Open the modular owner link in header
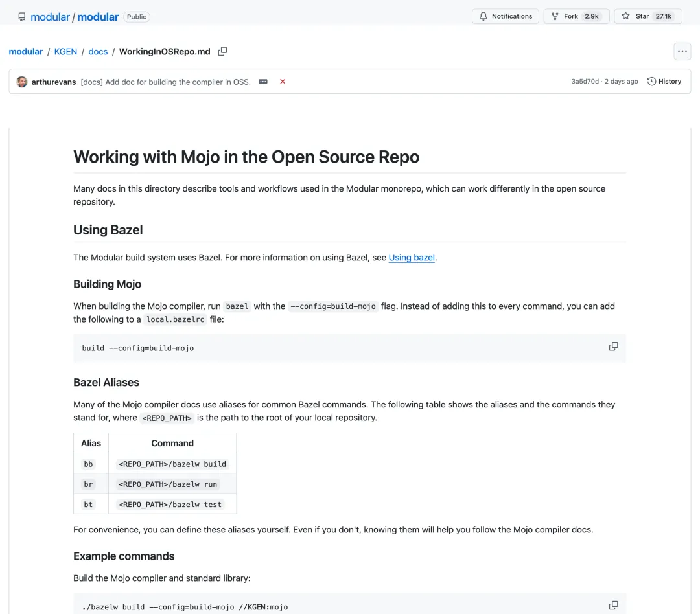This screenshot has height=614, width=700. pos(50,17)
